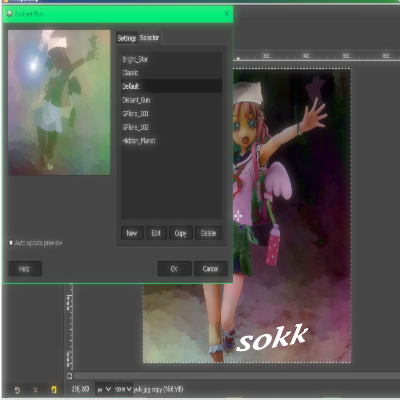This screenshot has height=400, width=400.
Task: Select GFlare_102 in the flare list
Action: pyautogui.click(x=171, y=127)
